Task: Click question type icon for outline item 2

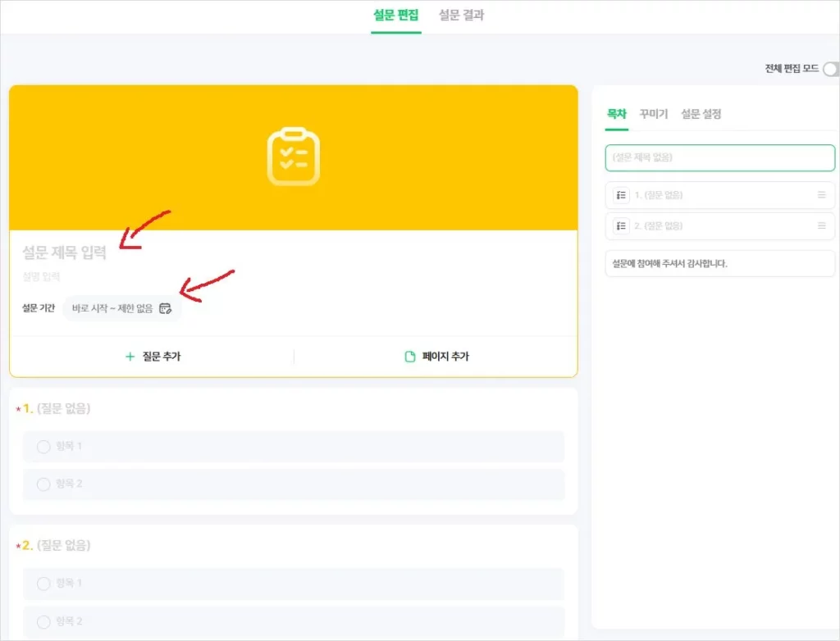Action: 621,225
